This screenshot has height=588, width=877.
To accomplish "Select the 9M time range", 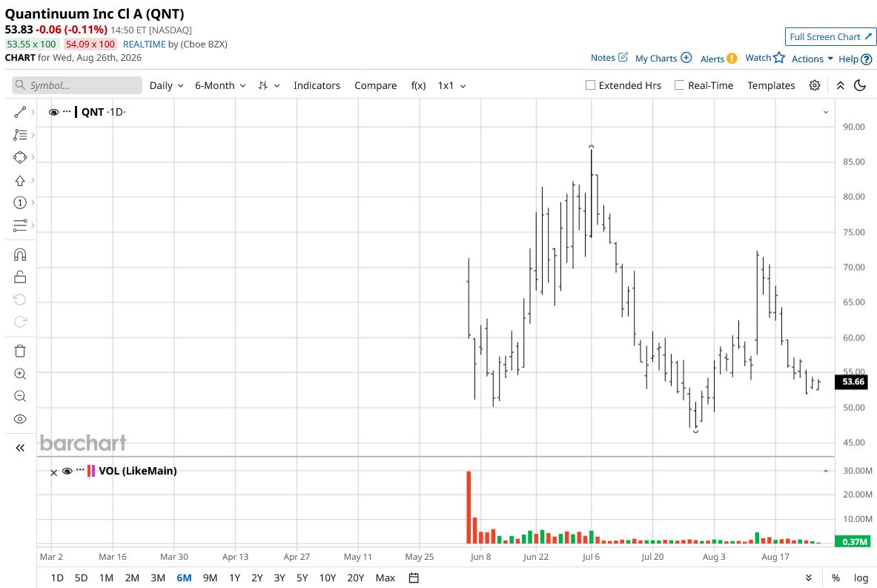I will [x=211, y=578].
